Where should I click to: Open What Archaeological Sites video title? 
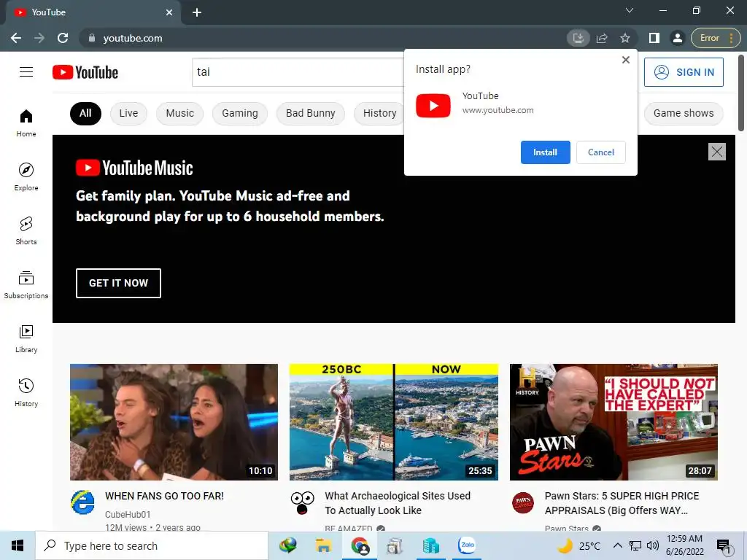coord(398,503)
